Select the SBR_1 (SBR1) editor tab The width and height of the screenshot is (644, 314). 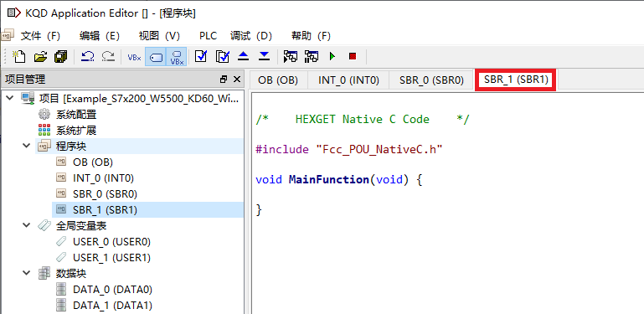pos(516,80)
